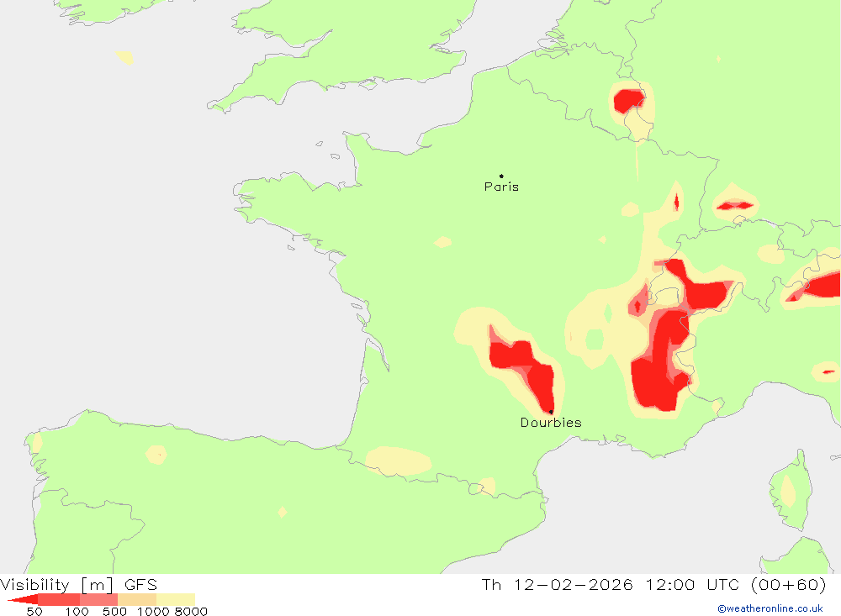841x616 pixels.
Task: Click the Dourbies location dot
Action: click(551, 412)
